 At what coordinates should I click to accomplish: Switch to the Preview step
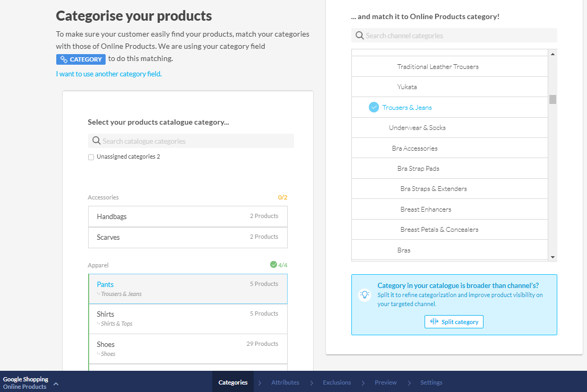click(x=385, y=382)
